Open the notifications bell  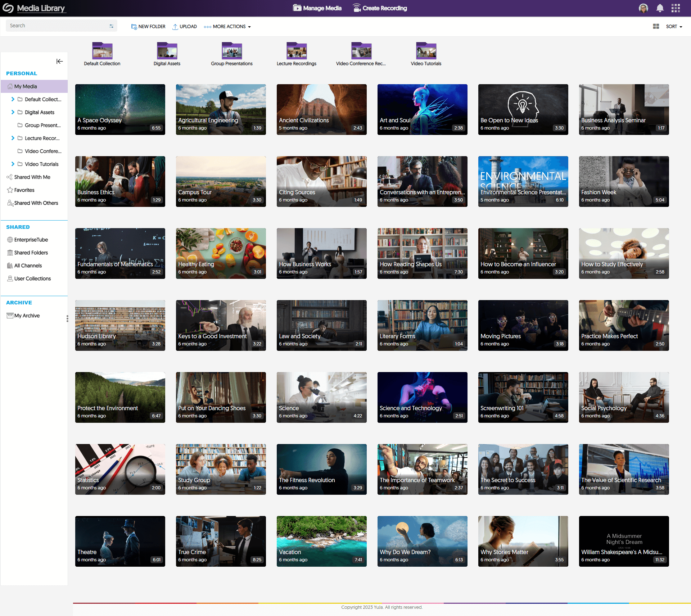click(x=660, y=8)
